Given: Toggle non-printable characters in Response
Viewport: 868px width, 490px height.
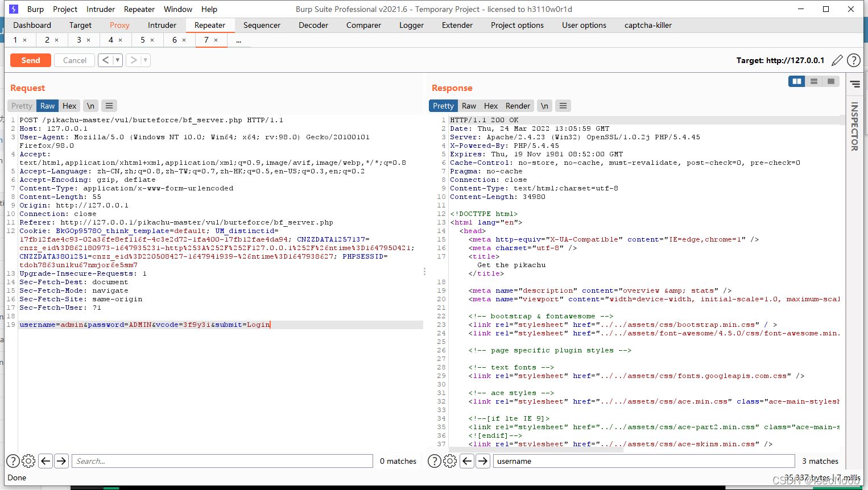Looking at the screenshot, I should tap(544, 106).
